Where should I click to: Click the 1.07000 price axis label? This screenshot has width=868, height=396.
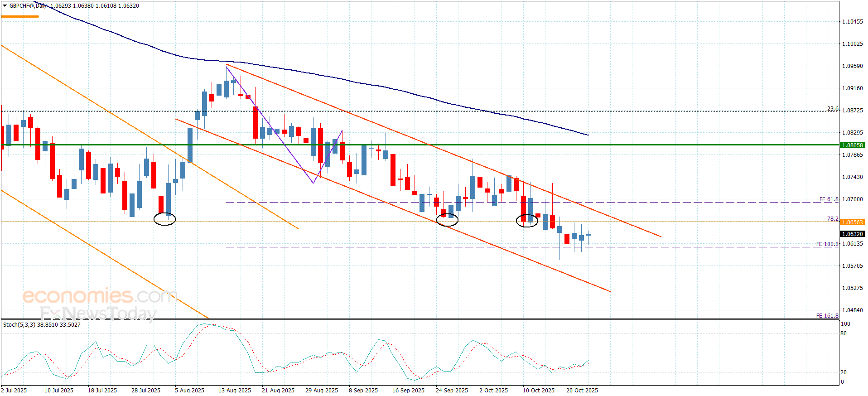853,199
